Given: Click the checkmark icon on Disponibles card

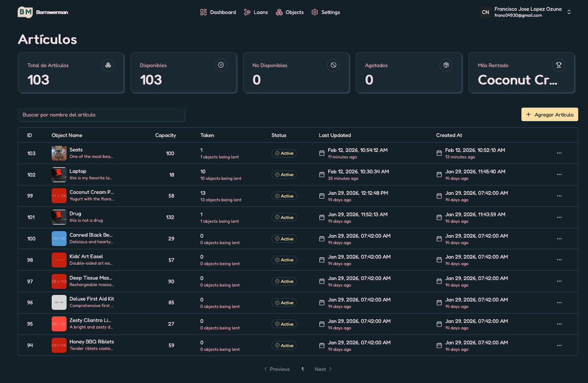Looking at the screenshot, I should pyautogui.click(x=221, y=65).
